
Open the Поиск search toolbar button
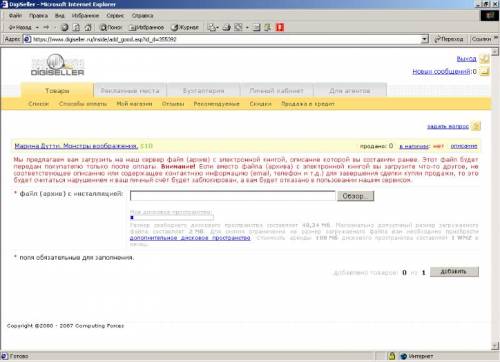tap(111, 27)
